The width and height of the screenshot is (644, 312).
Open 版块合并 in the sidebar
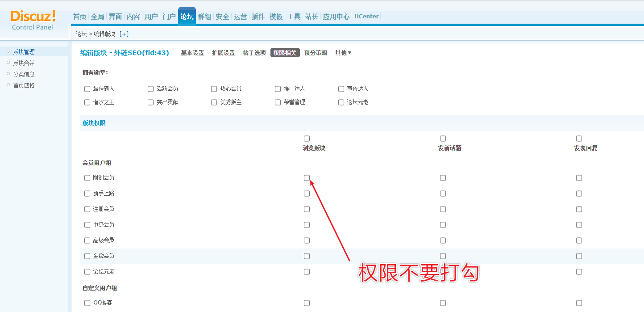[x=24, y=63]
